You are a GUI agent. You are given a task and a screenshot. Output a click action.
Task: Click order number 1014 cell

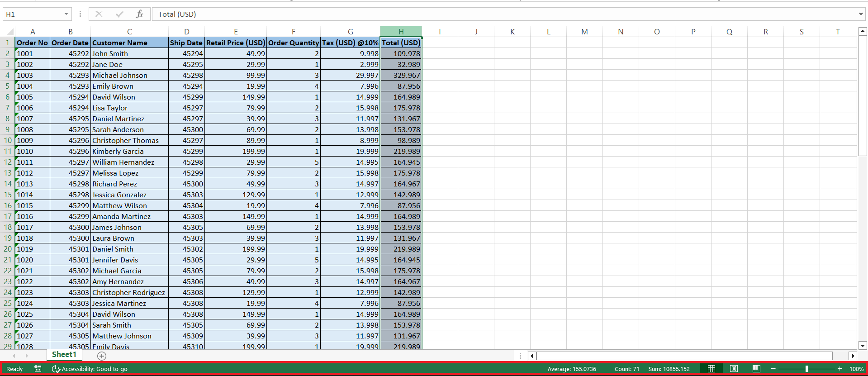click(x=33, y=195)
